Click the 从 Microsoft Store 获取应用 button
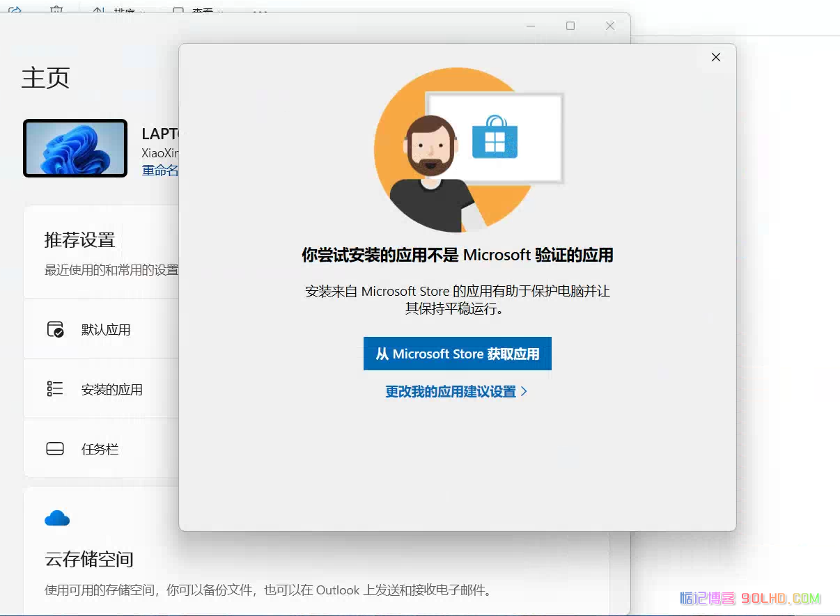 click(457, 354)
